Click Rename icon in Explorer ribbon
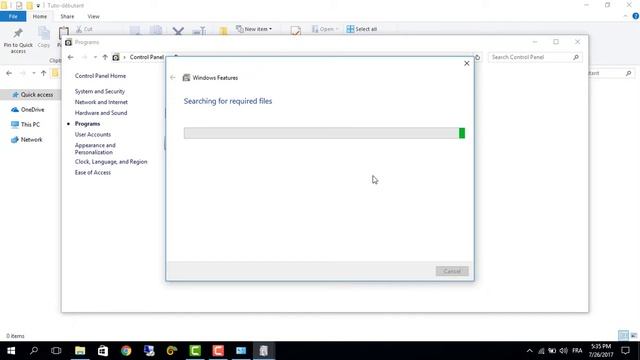 click(x=199, y=31)
